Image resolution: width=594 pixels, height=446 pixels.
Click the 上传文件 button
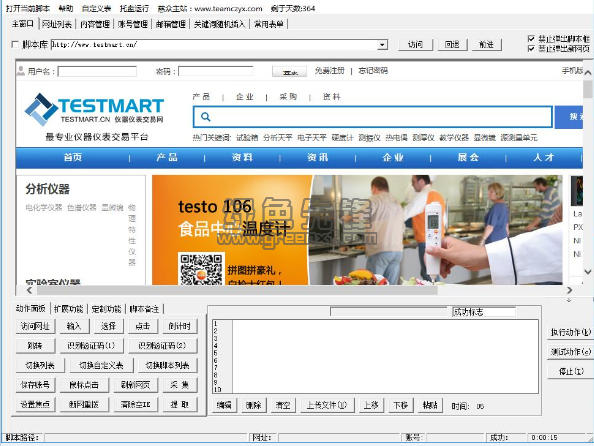[327, 405]
